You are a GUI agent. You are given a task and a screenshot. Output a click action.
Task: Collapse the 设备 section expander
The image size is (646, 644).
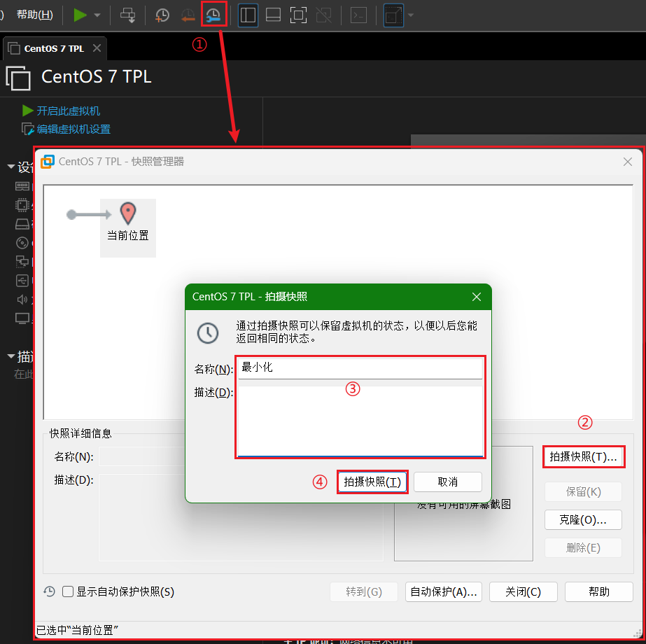point(11,167)
